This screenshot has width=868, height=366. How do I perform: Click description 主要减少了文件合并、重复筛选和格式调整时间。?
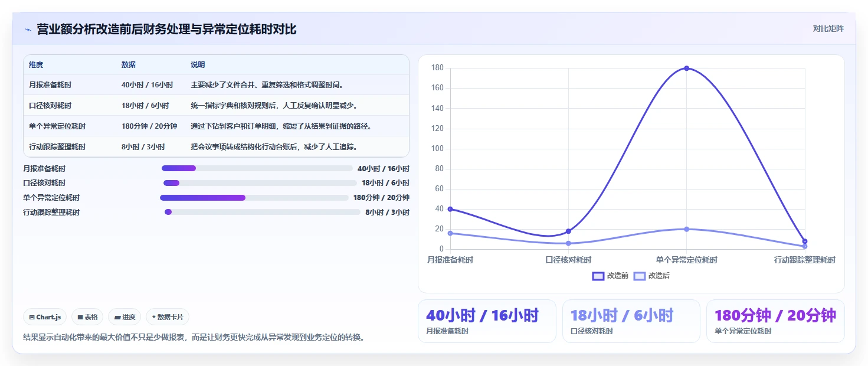(x=267, y=85)
